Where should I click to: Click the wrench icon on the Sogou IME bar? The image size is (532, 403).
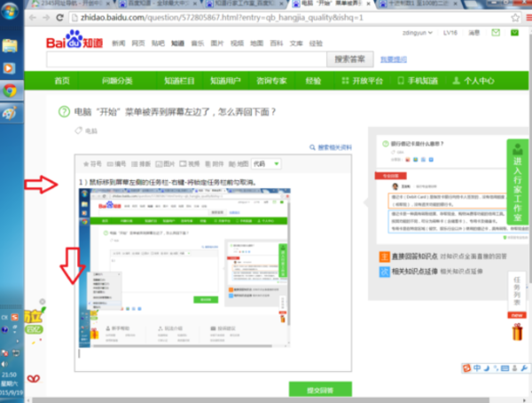click(x=524, y=368)
